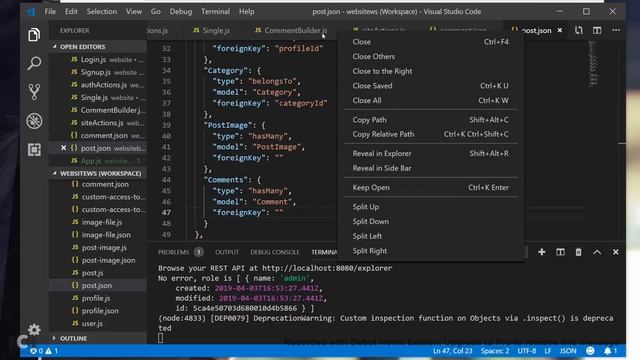Open the Selection menu

point(102,11)
